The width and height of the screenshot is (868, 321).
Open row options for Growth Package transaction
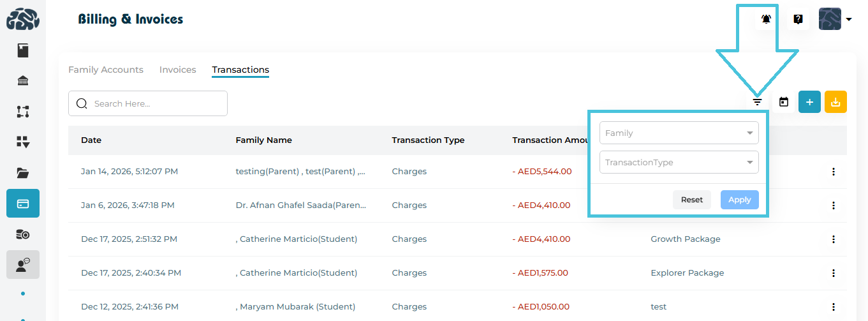click(x=833, y=239)
